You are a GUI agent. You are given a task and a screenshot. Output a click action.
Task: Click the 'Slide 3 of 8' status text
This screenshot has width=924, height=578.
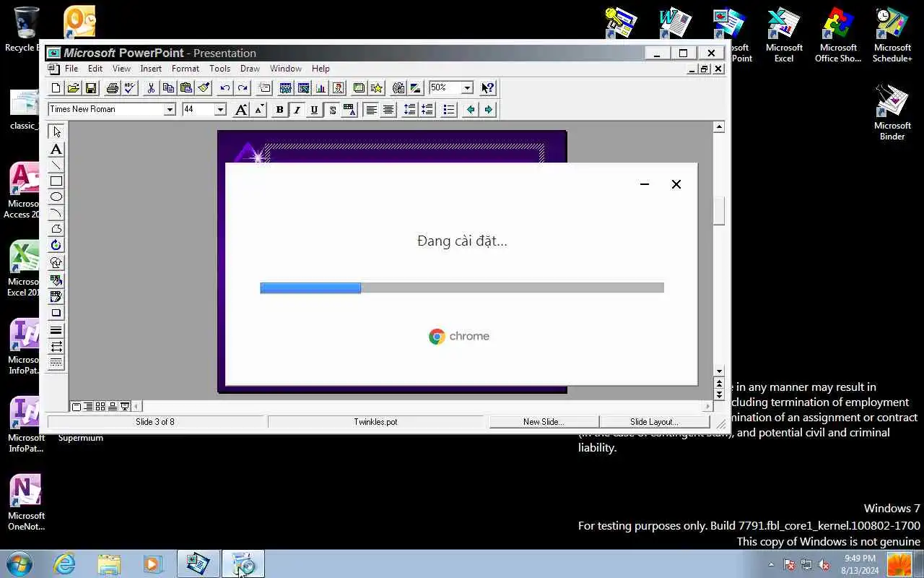pyautogui.click(x=155, y=422)
